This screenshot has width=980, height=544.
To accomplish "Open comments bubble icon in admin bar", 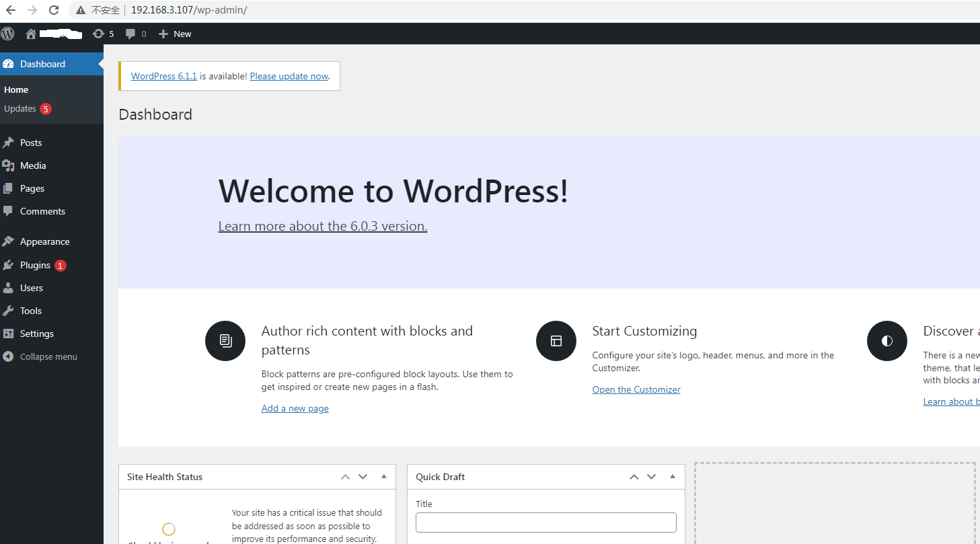I will click(131, 34).
